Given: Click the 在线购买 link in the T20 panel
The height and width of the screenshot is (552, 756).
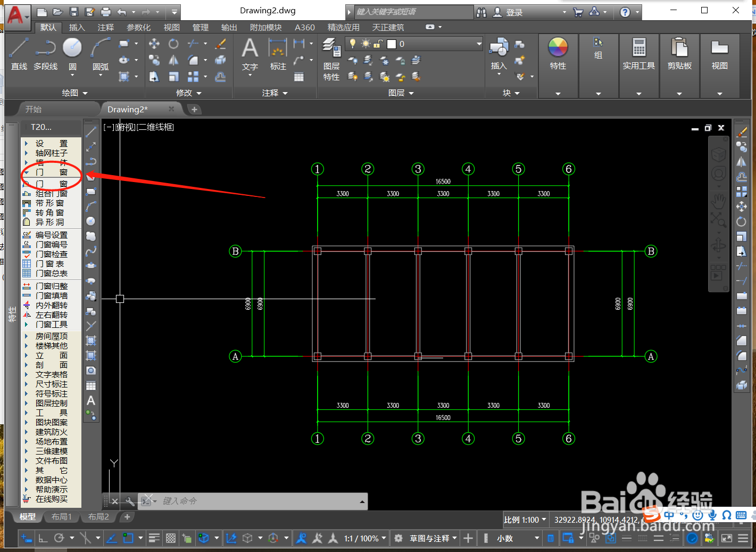Looking at the screenshot, I should (x=45, y=499).
